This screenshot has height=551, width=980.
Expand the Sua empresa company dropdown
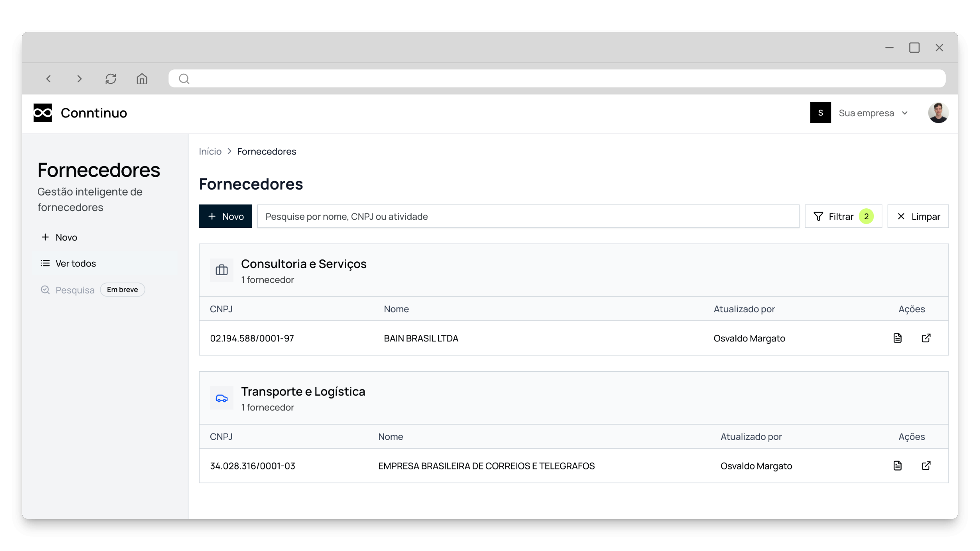click(872, 113)
